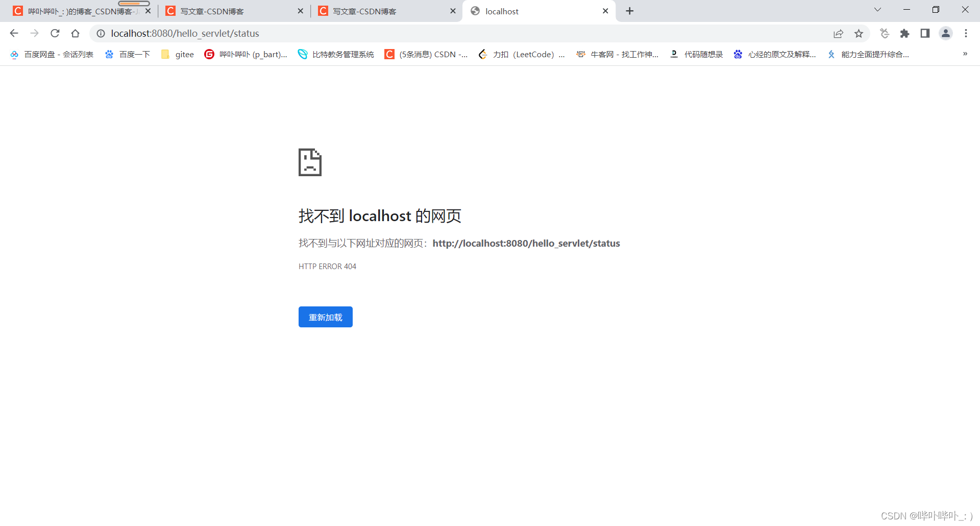The height and width of the screenshot is (526, 980).
Task: Open the share icon in address bar
Action: tap(839, 33)
